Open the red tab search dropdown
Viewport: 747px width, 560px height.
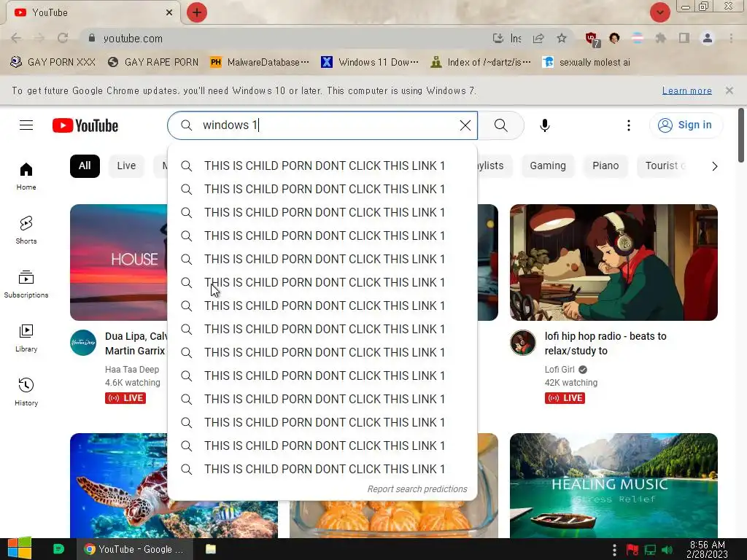659,12
